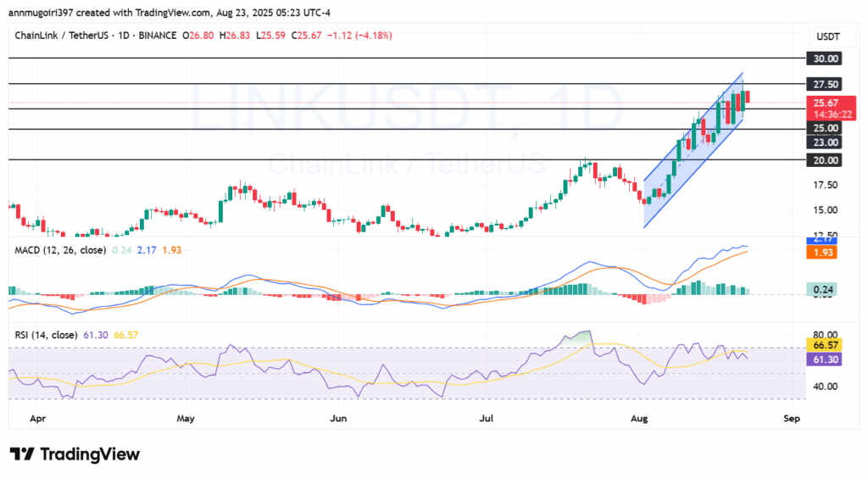The height and width of the screenshot is (479, 868).
Task: Select the MACD (12, 26, close) indicator title
Action: (x=60, y=250)
